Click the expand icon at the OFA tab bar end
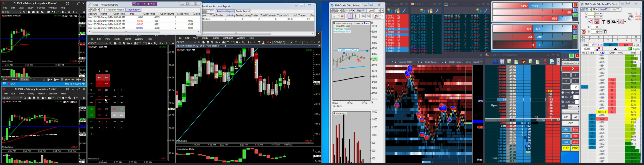This screenshot has height=165, width=644. (x=319, y=46)
